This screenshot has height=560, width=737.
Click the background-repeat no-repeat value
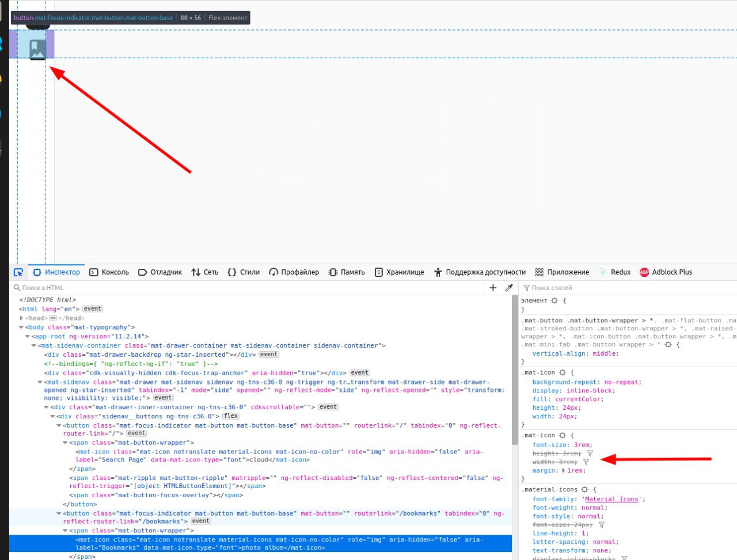[621, 382]
